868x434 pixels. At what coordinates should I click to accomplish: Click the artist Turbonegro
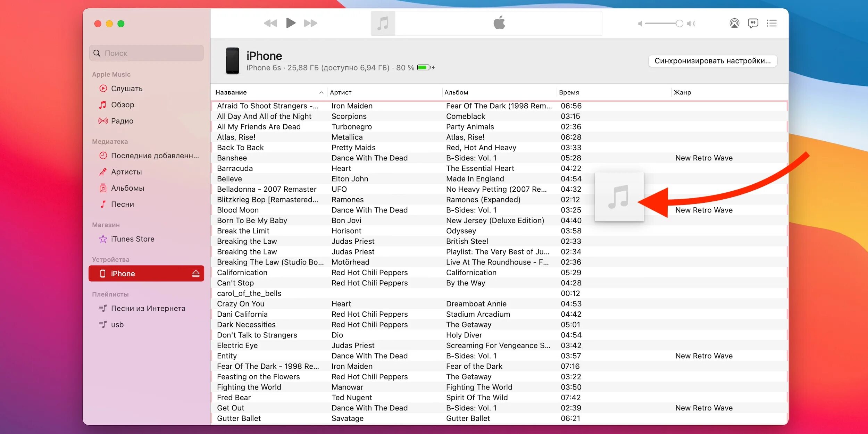352,127
